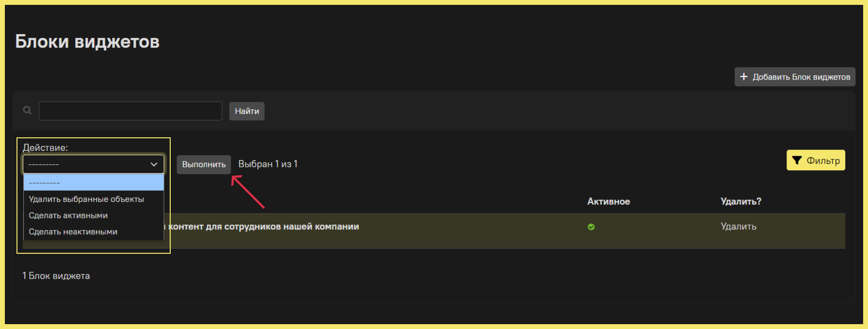Click the dropdown chevron of Действие select

coord(154,164)
